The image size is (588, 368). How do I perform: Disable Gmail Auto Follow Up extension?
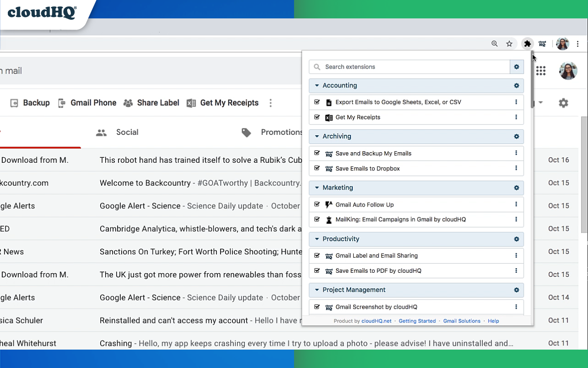coord(317,204)
